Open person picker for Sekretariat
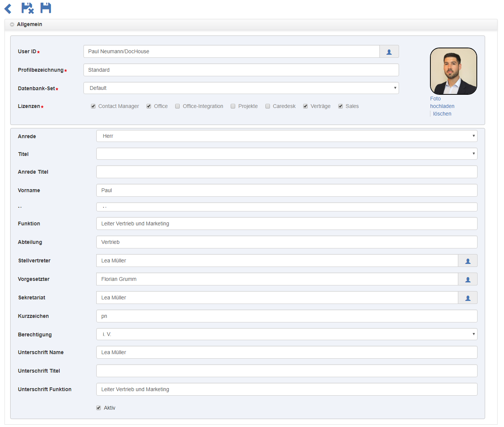 467,298
